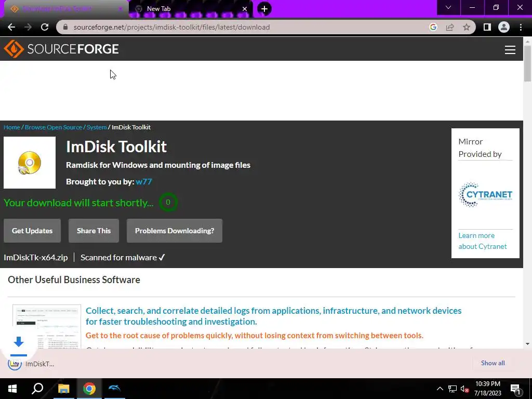This screenshot has width=532, height=399.
Task: Click the browser forward arrow
Action: pos(28,27)
